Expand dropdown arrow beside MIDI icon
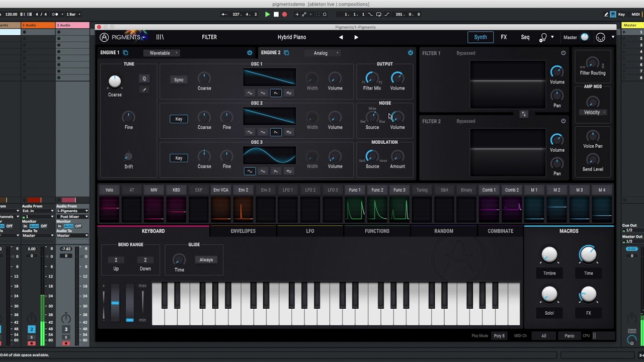 click(613, 37)
